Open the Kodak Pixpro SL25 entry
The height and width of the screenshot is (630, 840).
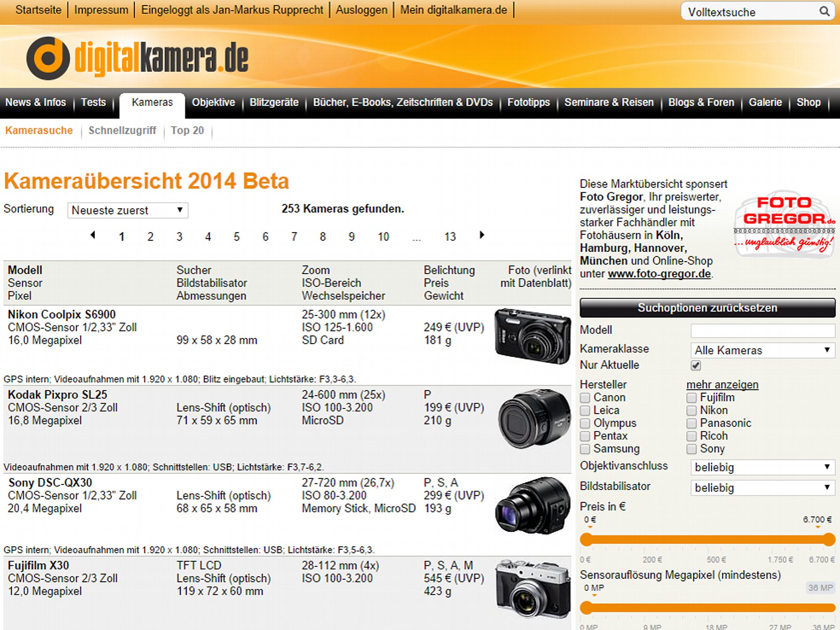[58, 395]
